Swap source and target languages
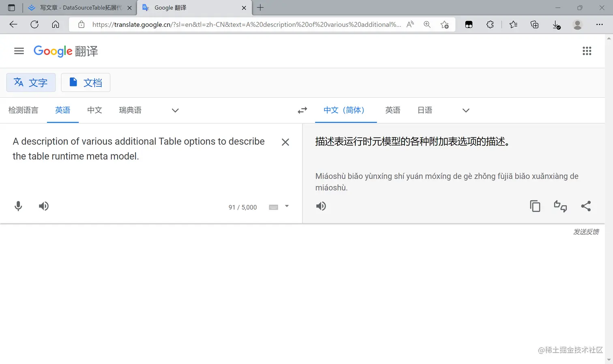This screenshot has height=364, width=613. point(302,110)
